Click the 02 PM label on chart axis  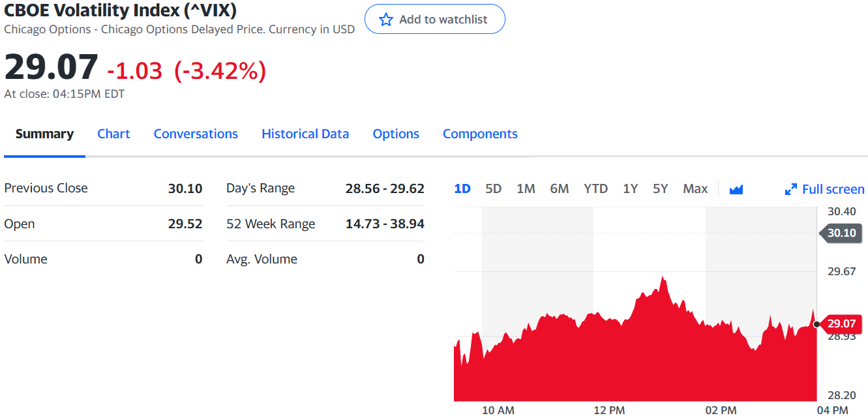(x=721, y=410)
